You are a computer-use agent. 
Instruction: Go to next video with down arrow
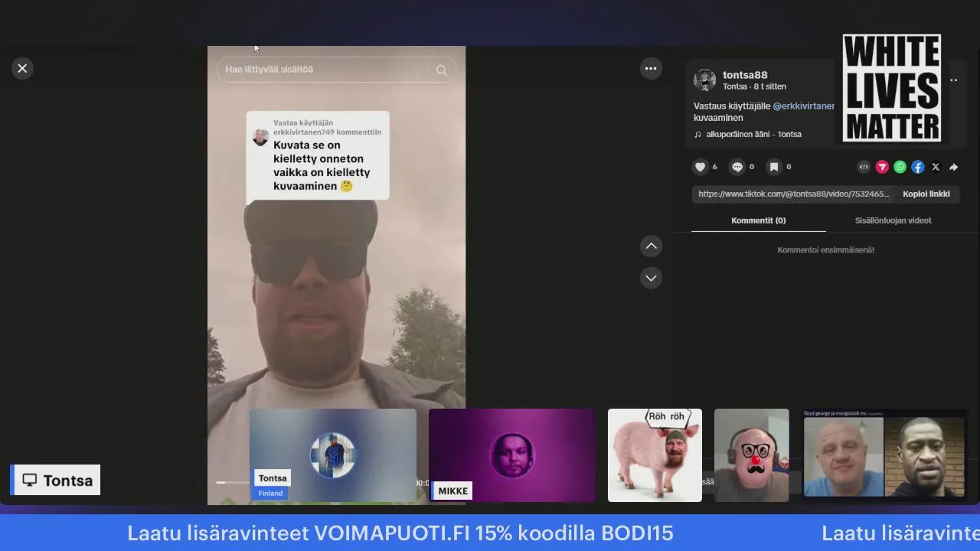tap(651, 278)
